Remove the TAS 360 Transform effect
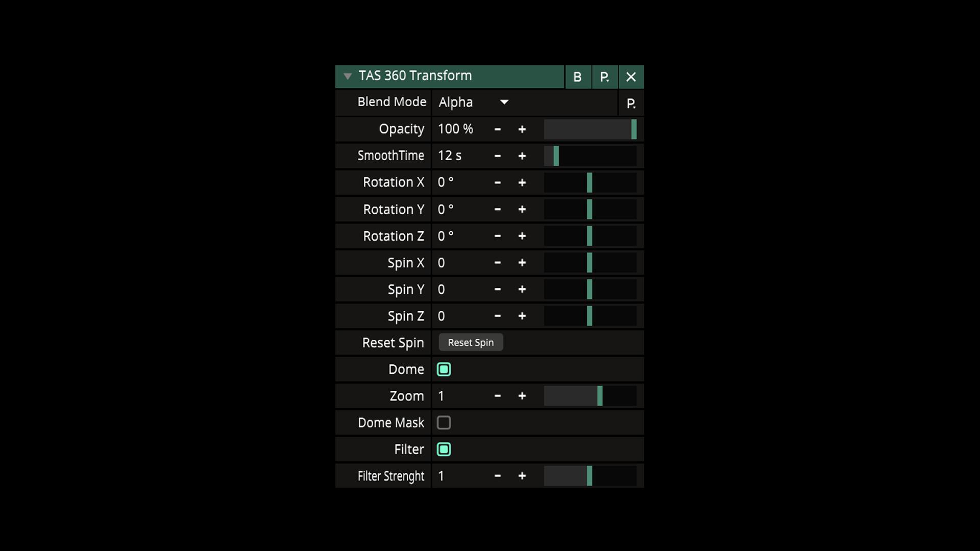980x551 pixels. click(x=631, y=77)
